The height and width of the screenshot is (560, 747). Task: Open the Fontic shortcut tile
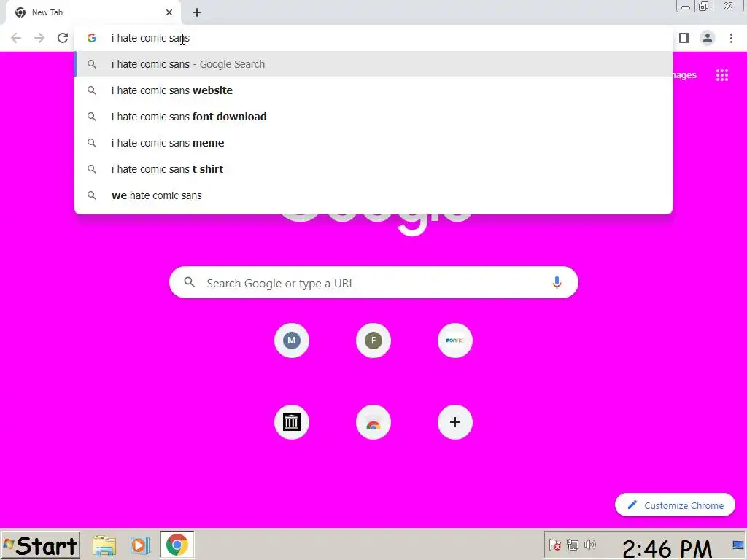(455, 341)
